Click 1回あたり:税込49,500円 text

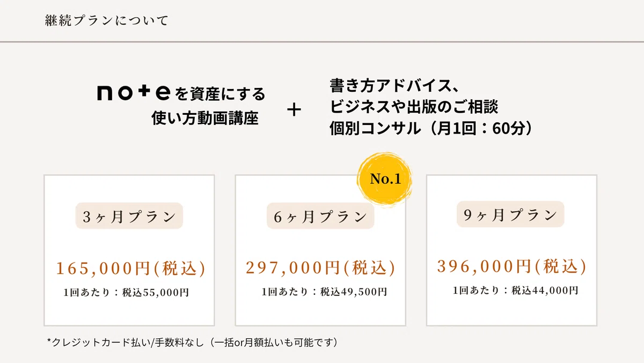[324, 292]
